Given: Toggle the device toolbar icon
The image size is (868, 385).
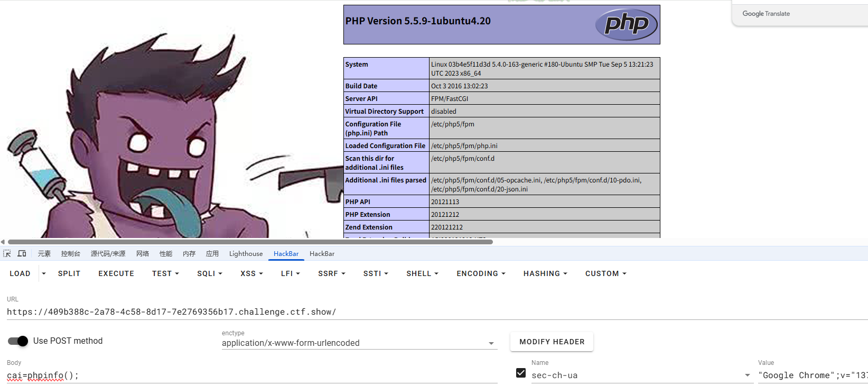Looking at the screenshot, I should pos(22,254).
